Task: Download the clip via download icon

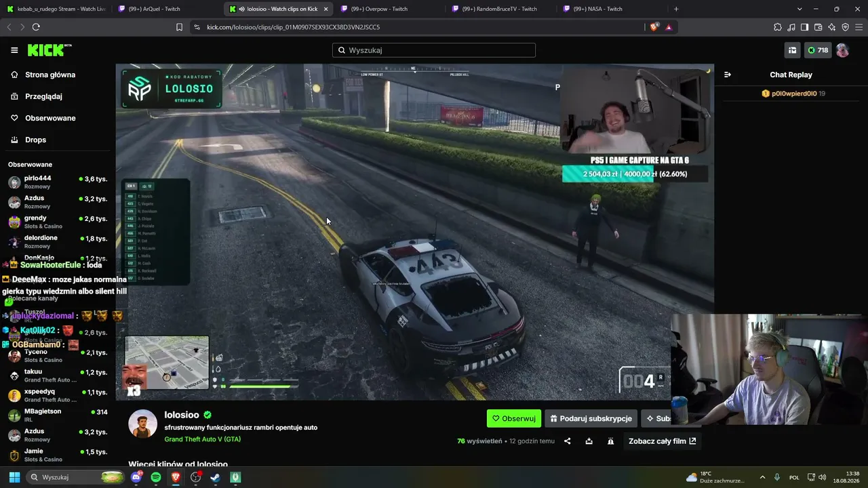Action: tap(589, 441)
